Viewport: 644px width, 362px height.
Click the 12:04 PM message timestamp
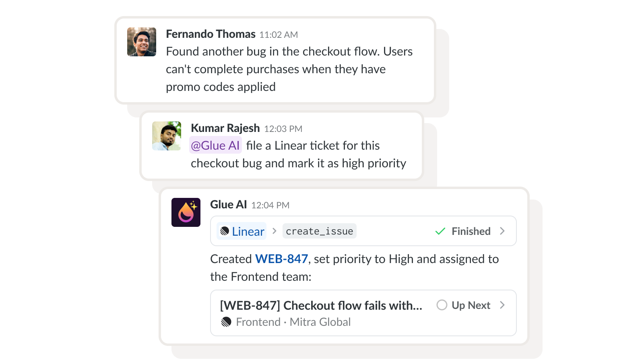click(271, 205)
